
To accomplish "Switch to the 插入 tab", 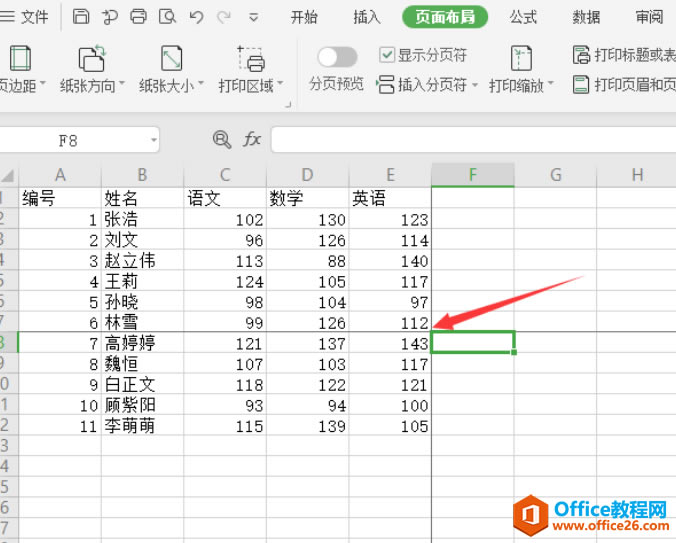I will click(x=367, y=17).
